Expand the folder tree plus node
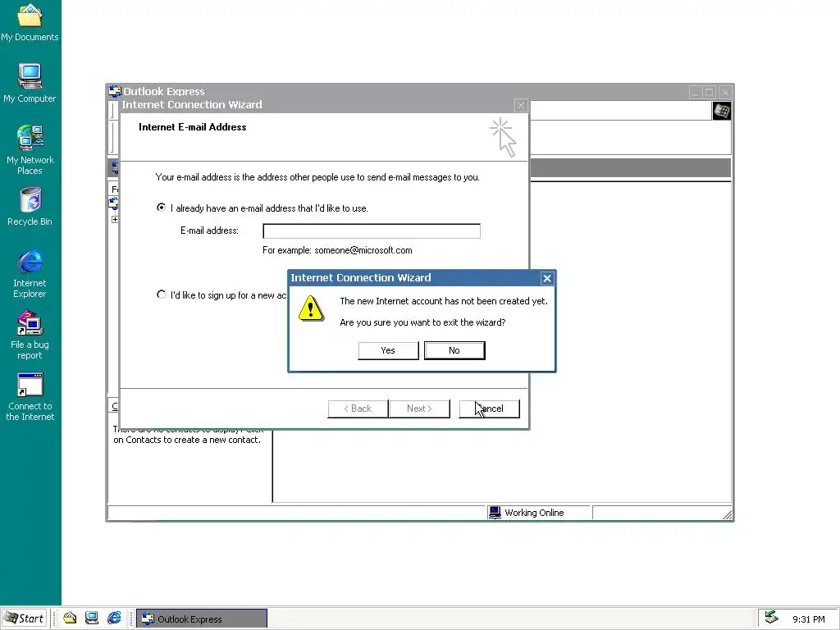This screenshot has height=630, width=840. click(115, 220)
